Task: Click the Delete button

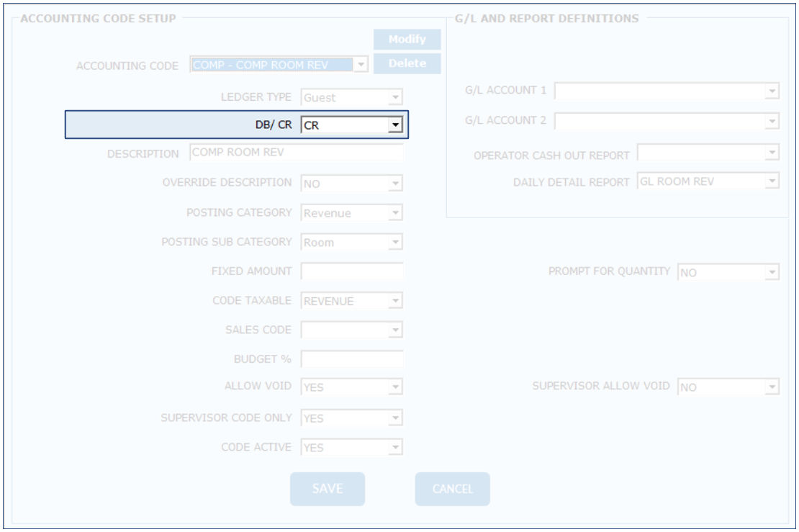Action: coord(407,63)
